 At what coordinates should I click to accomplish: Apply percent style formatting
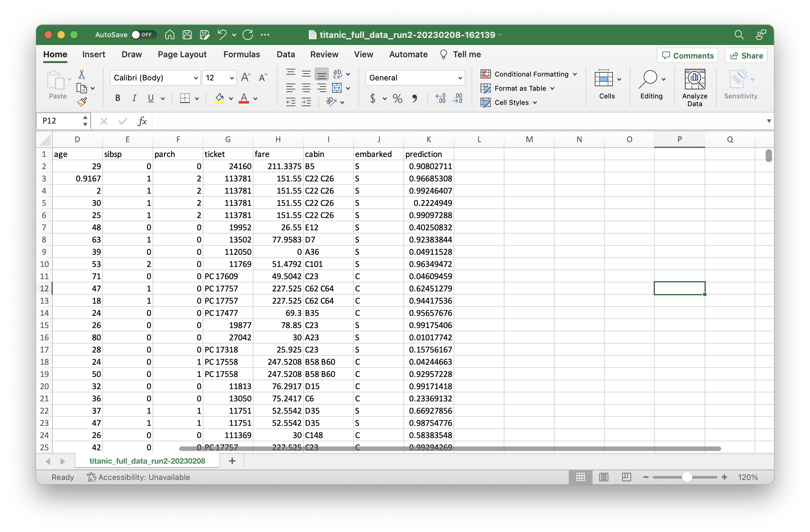pos(397,99)
